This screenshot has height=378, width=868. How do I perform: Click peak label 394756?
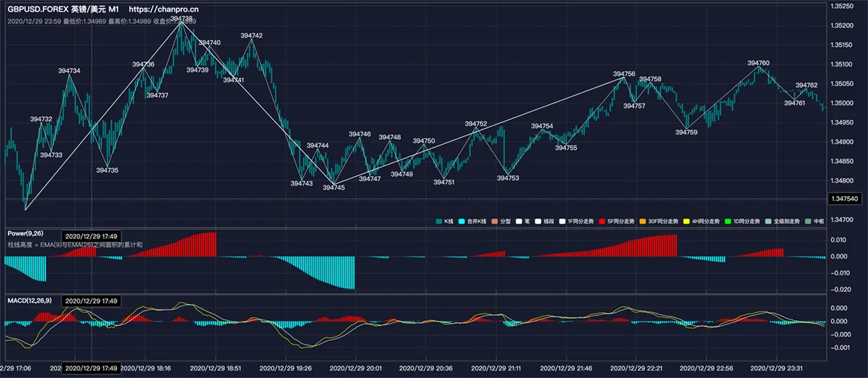pyautogui.click(x=624, y=74)
